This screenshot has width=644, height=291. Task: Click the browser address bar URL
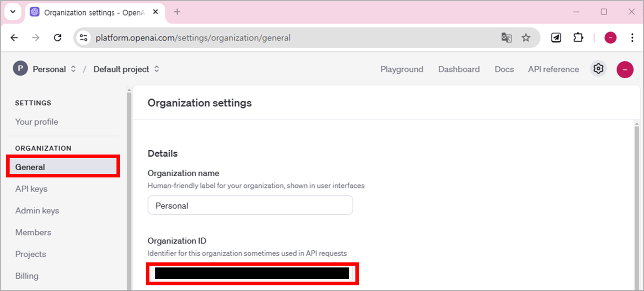click(x=193, y=38)
